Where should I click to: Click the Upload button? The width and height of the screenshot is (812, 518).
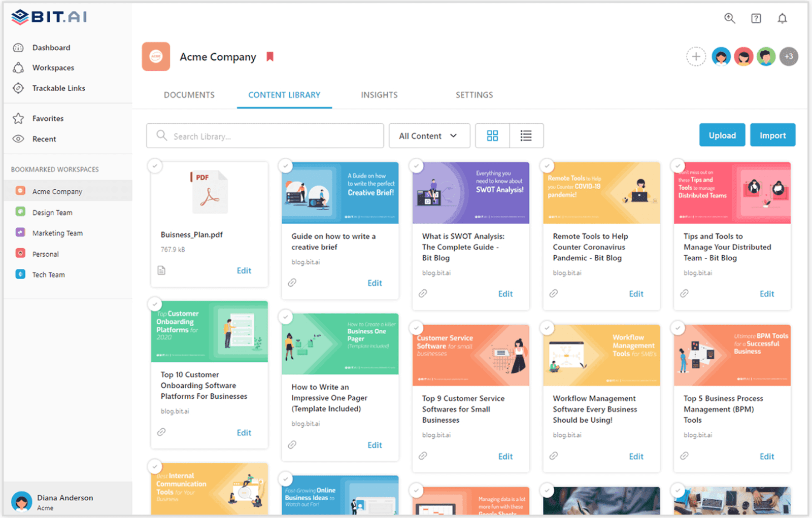pyautogui.click(x=722, y=135)
